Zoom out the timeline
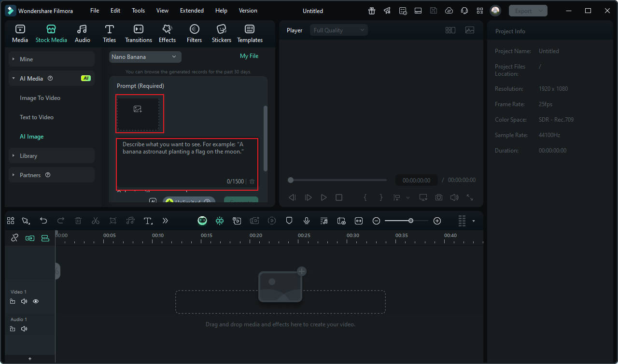The width and height of the screenshot is (618, 364). point(377,221)
